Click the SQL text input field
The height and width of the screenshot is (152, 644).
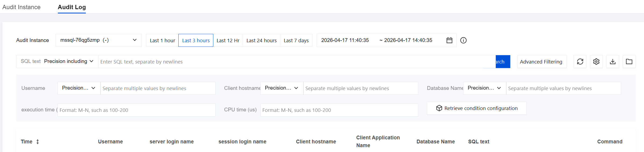pos(296,62)
